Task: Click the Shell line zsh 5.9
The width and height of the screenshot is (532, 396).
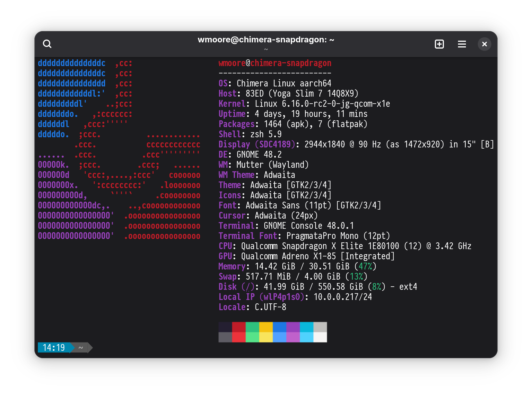Action: [250, 134]
